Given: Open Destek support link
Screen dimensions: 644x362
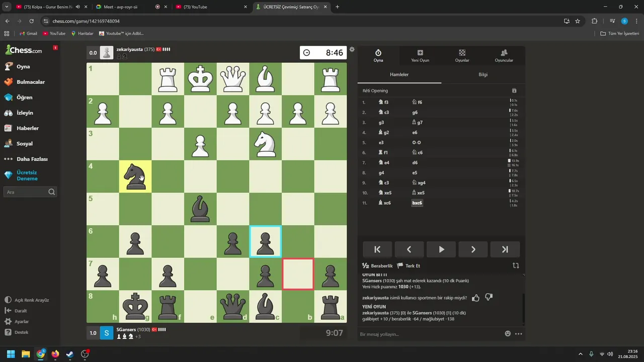Looking at the screenshot, I should coord(30,332).
